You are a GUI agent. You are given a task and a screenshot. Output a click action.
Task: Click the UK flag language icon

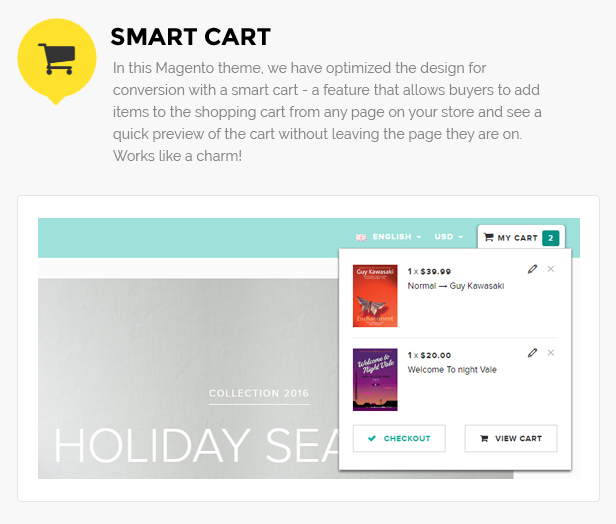[x=361, y=237]
